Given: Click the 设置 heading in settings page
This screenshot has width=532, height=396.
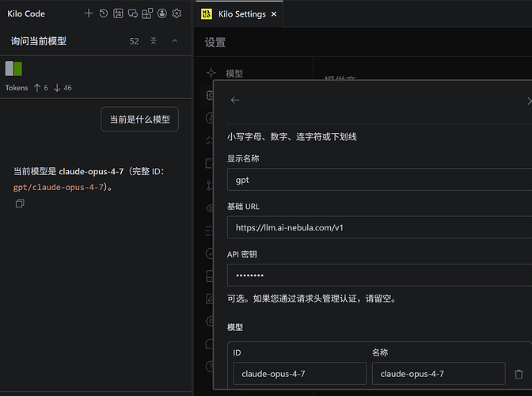Looking at the screenshot, I should [x=215, y=43].
